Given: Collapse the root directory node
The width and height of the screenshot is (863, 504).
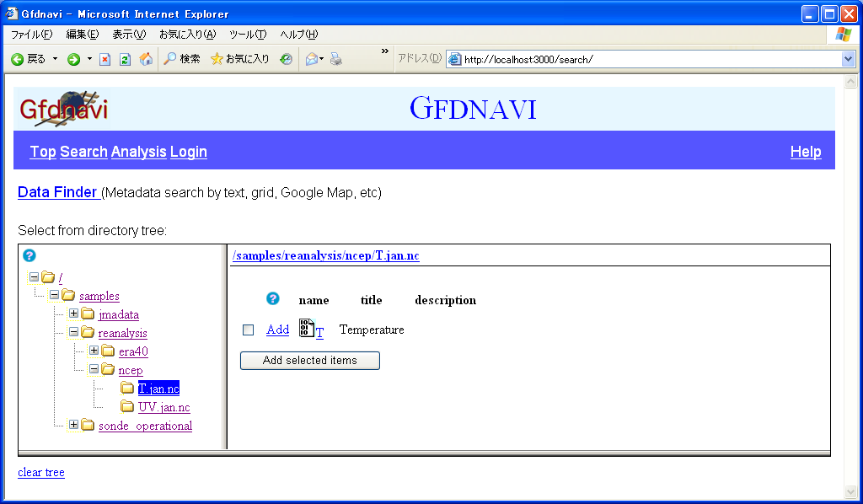Looking at the screenshot, I should (x=34, y=276).
